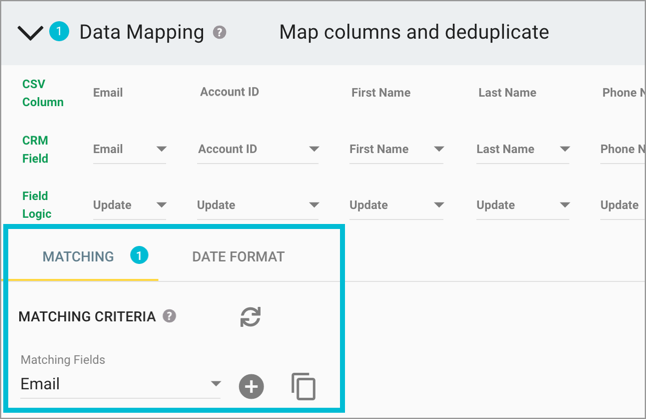The width and height of the screenshot is (646, 419).
Task: Collapse the Data Mapping section chevron
Action: coord(30,33)
